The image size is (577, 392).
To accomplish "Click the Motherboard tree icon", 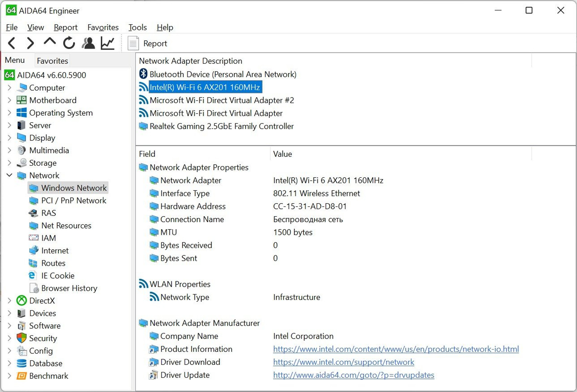I will click(x=22, y=100).
